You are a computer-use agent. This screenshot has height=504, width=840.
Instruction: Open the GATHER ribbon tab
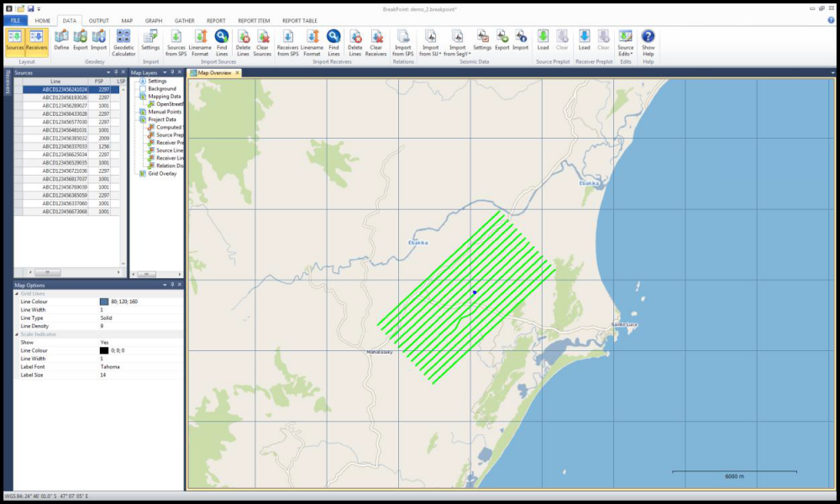(184, 20)
